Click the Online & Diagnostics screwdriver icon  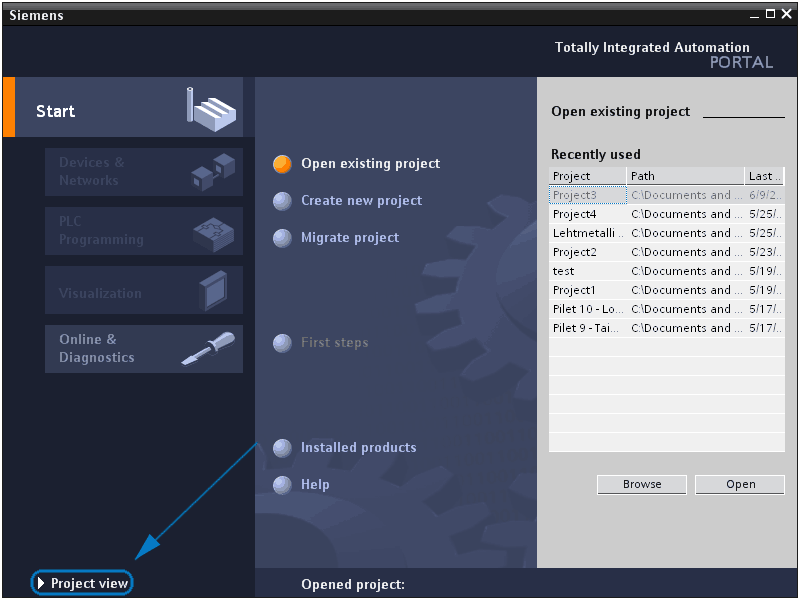pyautogui.click(x=208, y=348)
